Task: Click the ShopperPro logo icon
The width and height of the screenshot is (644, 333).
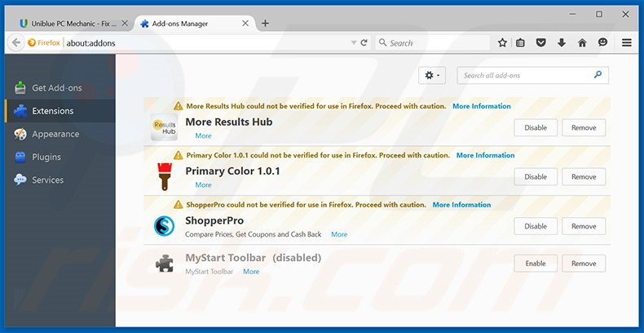Action: click(x=165, y=226)
